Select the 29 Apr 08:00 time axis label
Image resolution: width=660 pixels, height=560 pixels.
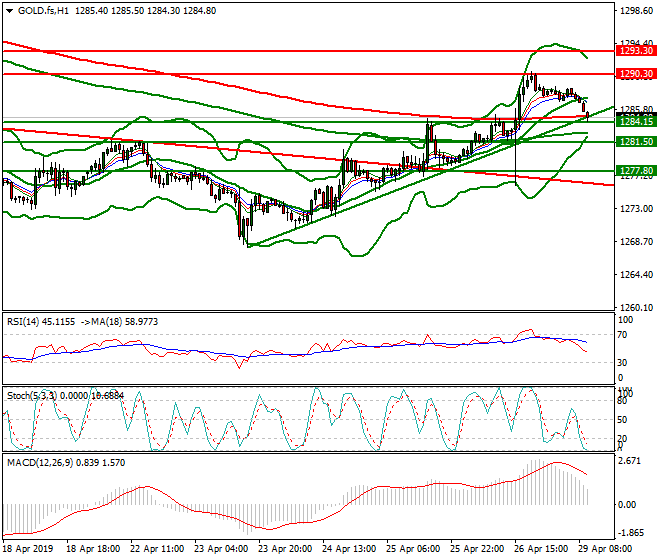coord(605,549)
